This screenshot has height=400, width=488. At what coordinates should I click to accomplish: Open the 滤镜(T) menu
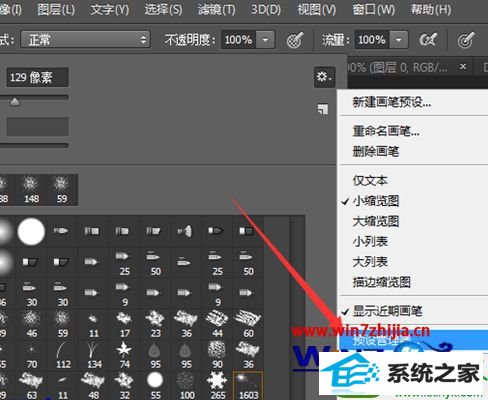click(217, 10)
